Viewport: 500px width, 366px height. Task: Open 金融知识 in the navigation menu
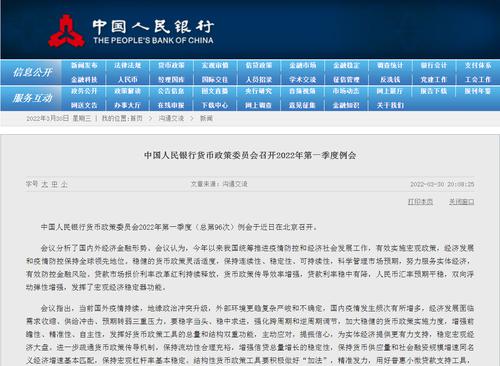point(346,105)
